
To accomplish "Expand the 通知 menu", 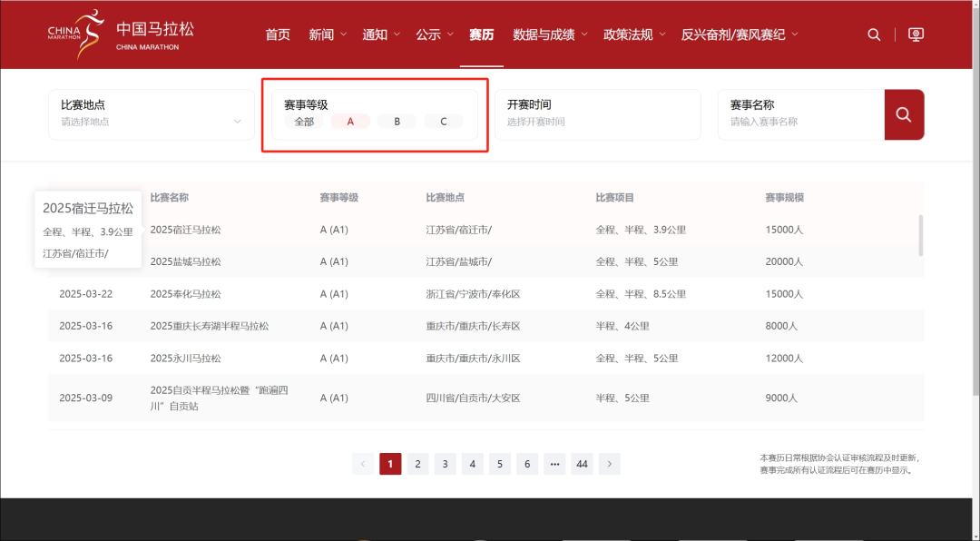I will (x=381, y=34).
